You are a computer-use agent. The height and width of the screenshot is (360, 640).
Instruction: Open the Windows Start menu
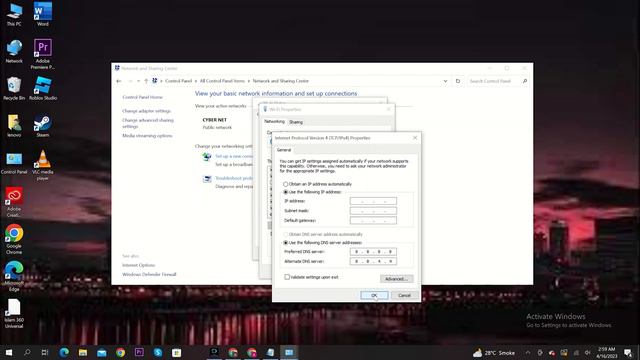(x=9, y=352)
